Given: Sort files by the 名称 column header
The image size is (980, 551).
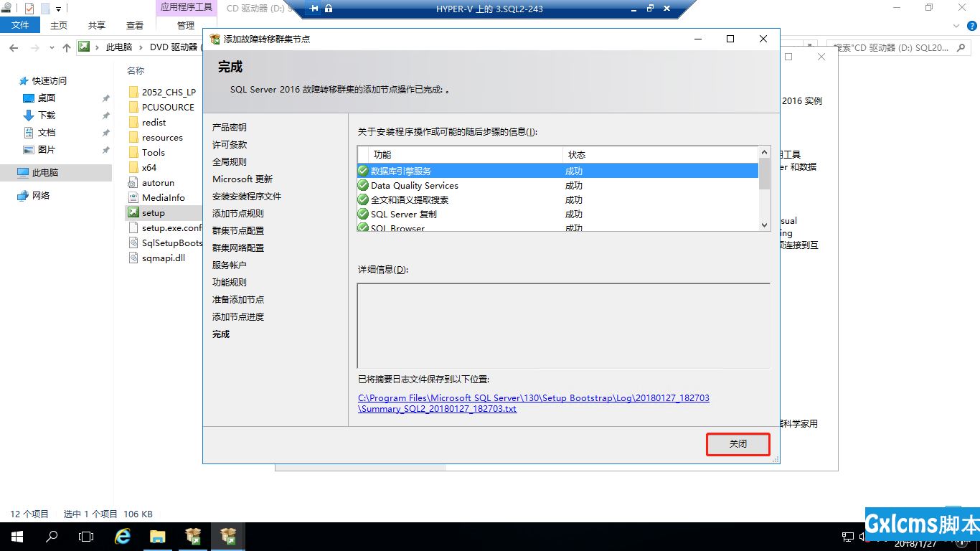Looking at the screenshot, I should coord(136,70).
